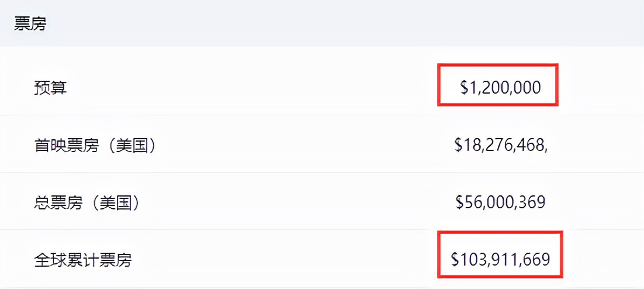Viewport: 644px width, 289px height.
Task: Click the digits 276 in the opening gross
Action: pos(498,145)
